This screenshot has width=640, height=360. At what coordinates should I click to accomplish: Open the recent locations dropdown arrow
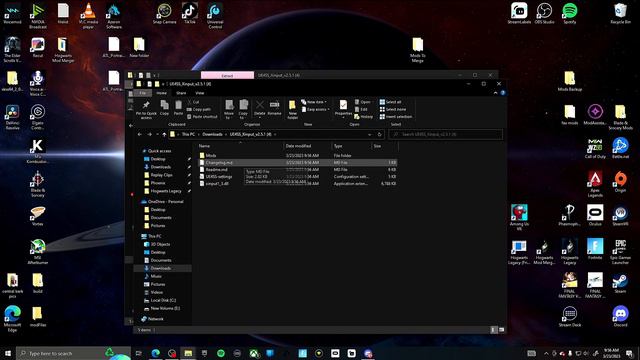[x=157, y=134]
